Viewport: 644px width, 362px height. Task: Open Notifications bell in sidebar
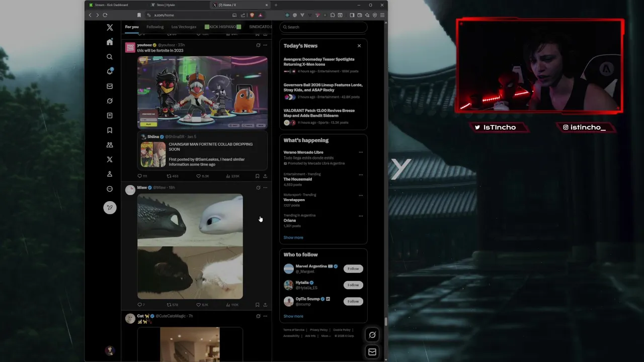[x=110, y=71]
